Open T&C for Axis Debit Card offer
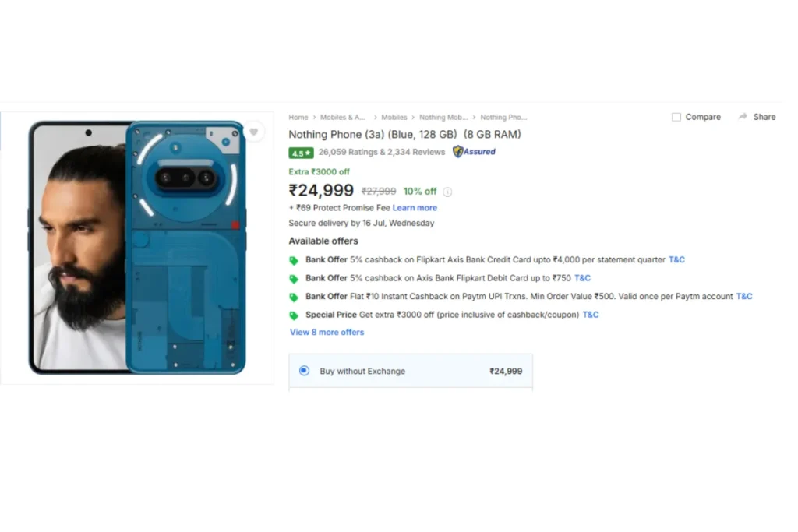The width and height of the screenshot is (798, 532). tap(582, 278)
